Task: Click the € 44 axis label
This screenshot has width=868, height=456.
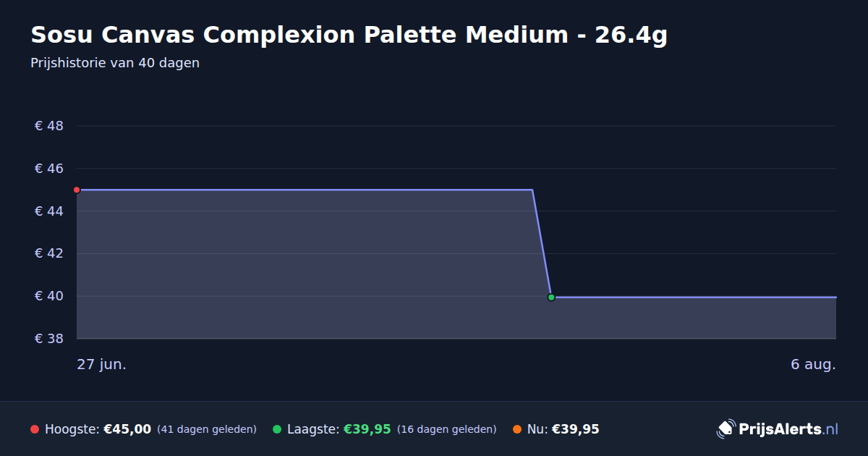Action: pos(49,211)
